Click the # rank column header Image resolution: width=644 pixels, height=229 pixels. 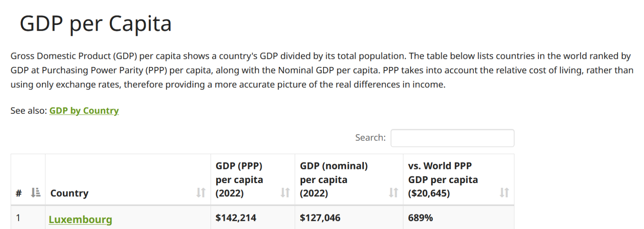click(x=28, y=179)
